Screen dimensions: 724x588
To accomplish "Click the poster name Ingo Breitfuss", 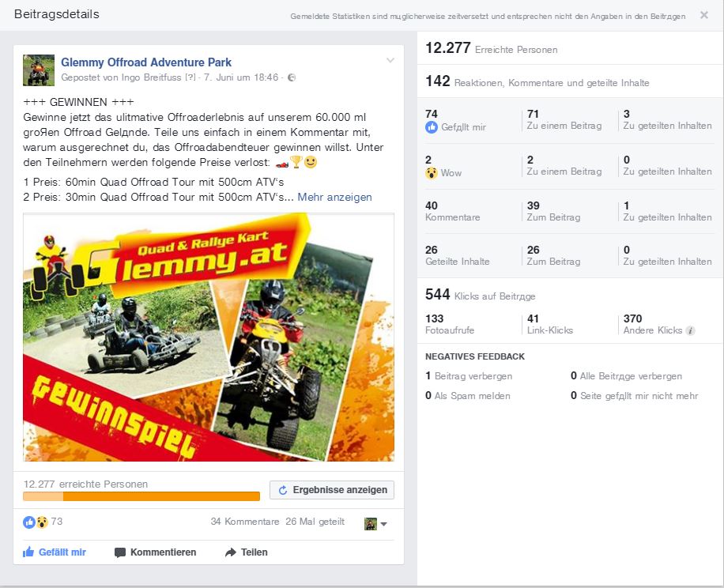I will pos(151,77).
